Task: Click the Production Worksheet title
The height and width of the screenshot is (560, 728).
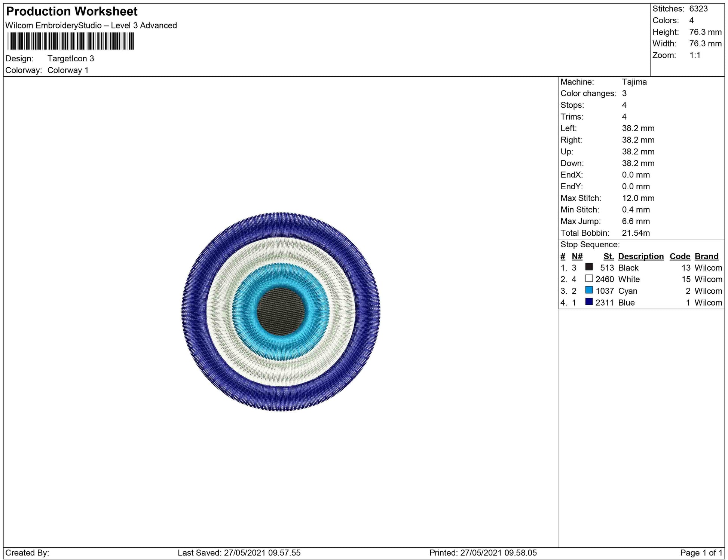Action: click(x=72, y=12)
